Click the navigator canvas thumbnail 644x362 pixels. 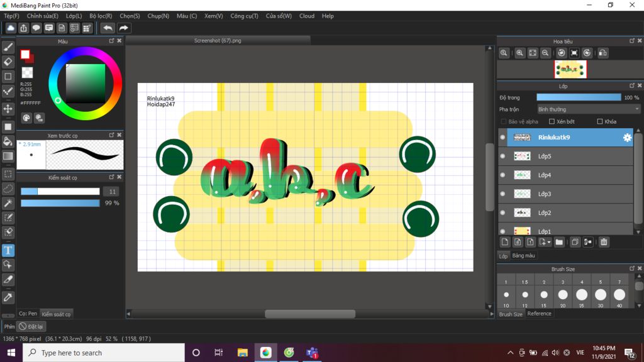pyautogui.click(x=570, y=69)
